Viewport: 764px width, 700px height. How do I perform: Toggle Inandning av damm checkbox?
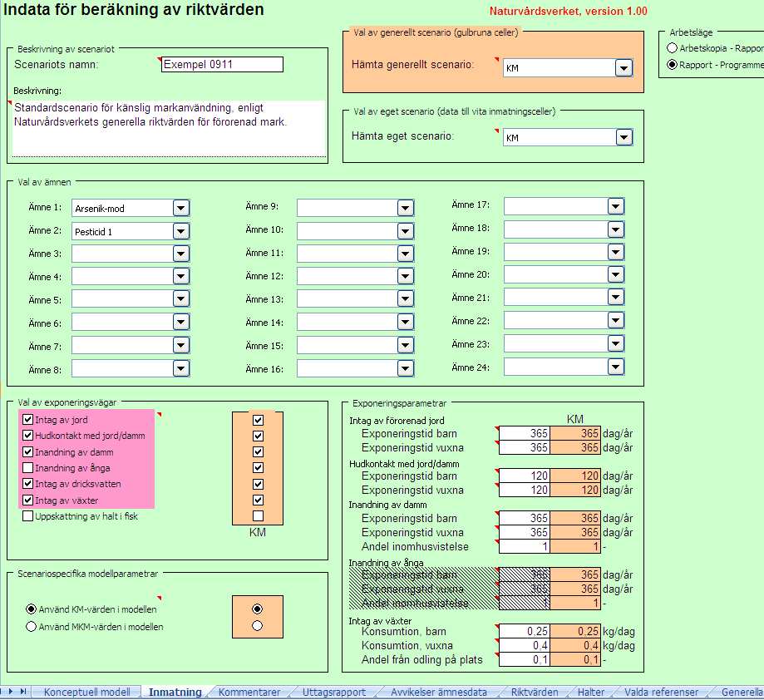click(27, 452)
